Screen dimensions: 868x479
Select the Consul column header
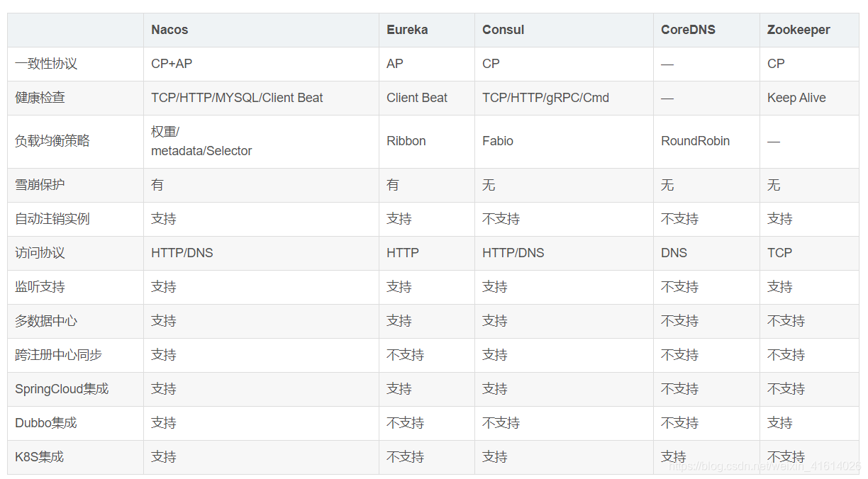coord(503,30)
